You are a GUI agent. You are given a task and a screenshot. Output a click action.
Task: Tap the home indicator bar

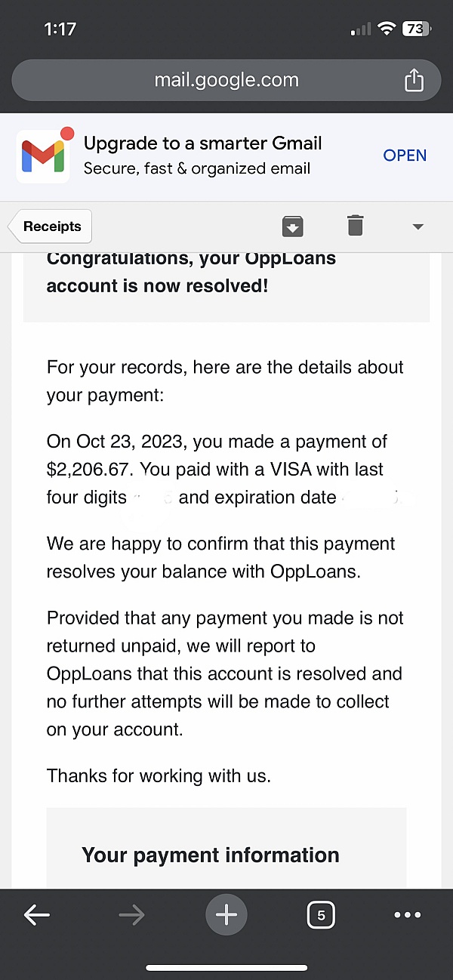[226, 967]
